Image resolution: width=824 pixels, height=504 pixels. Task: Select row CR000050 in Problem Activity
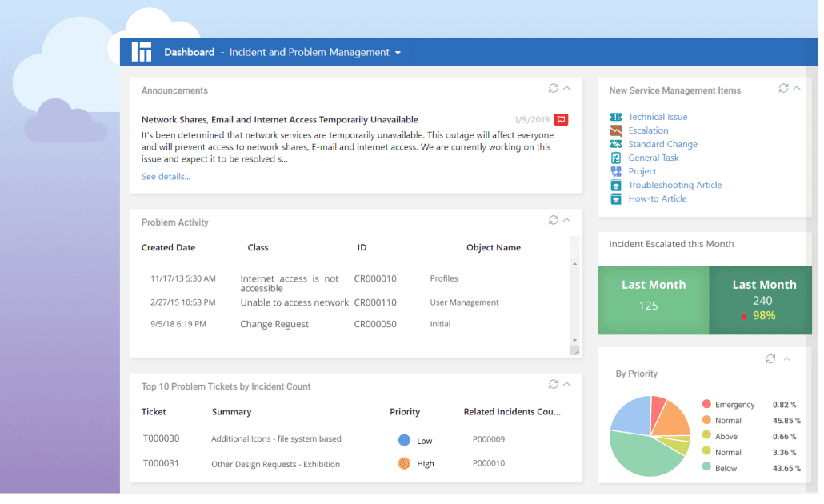coord(375,324)
